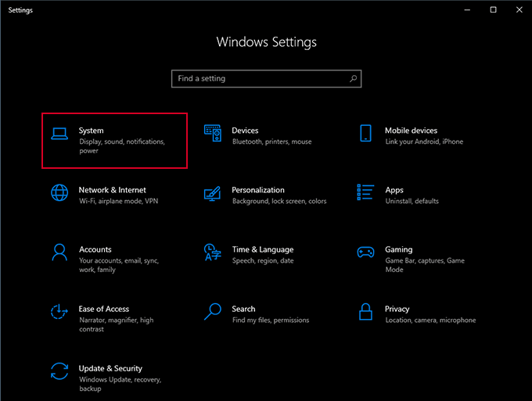Open the Time & Language title

(263, 250)
